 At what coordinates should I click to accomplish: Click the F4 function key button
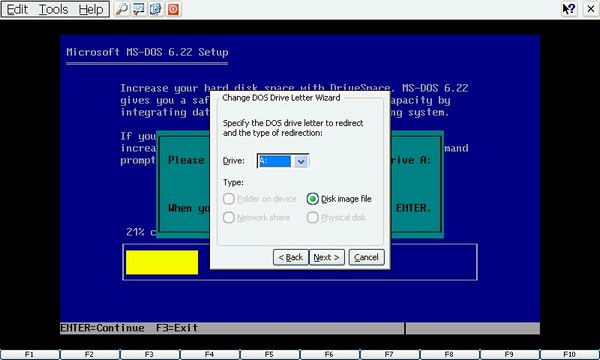point(209,355)
